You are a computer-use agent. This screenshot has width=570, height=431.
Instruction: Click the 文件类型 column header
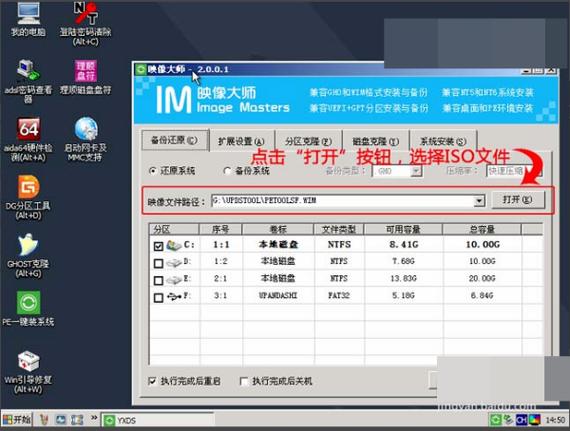pos(339,229)
